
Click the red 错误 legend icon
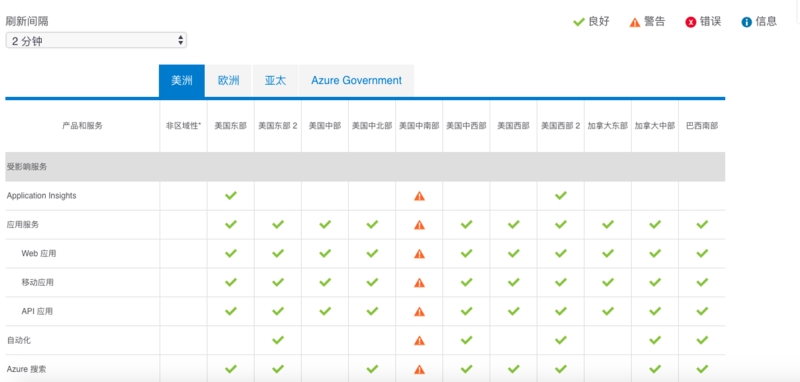691,22
